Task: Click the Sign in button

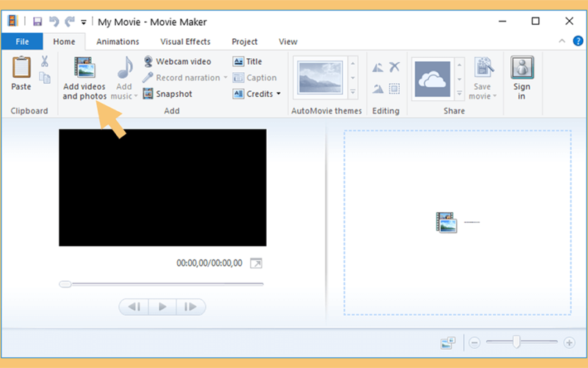Action: (x=522, y=78)
